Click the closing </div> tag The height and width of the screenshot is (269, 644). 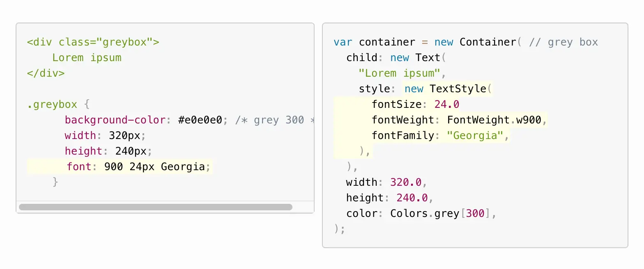[46, 74]
